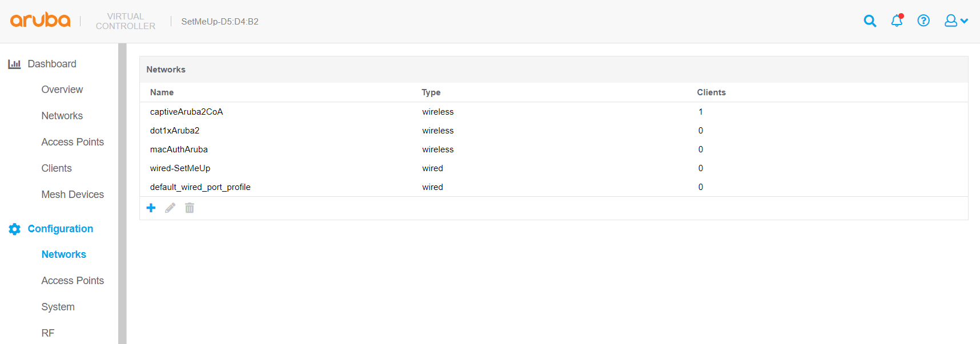Sort the table by Name column

click(x=162, y=92)
